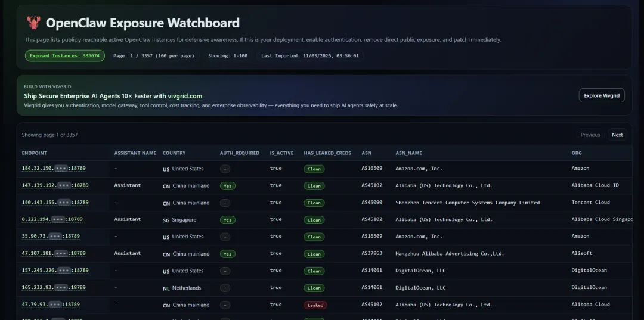
Task: Select the Exposed Instances count badge
Action: click(65, 55)
